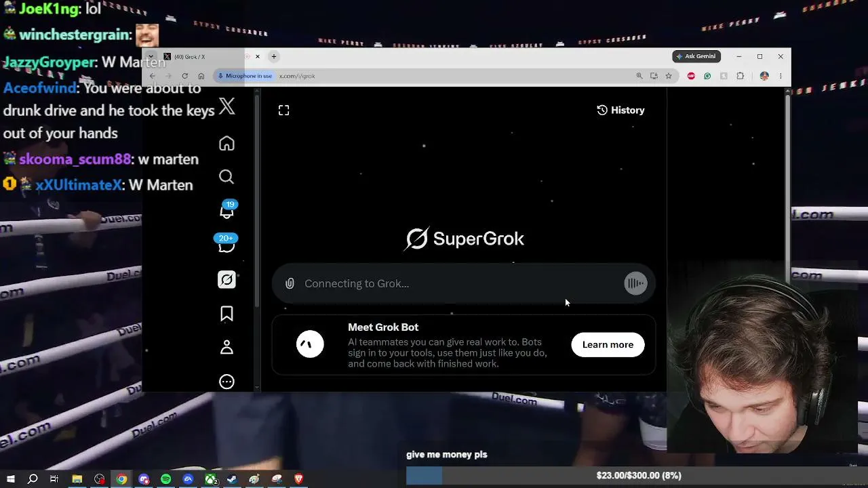Open File Explorer from taskbar

77,479
